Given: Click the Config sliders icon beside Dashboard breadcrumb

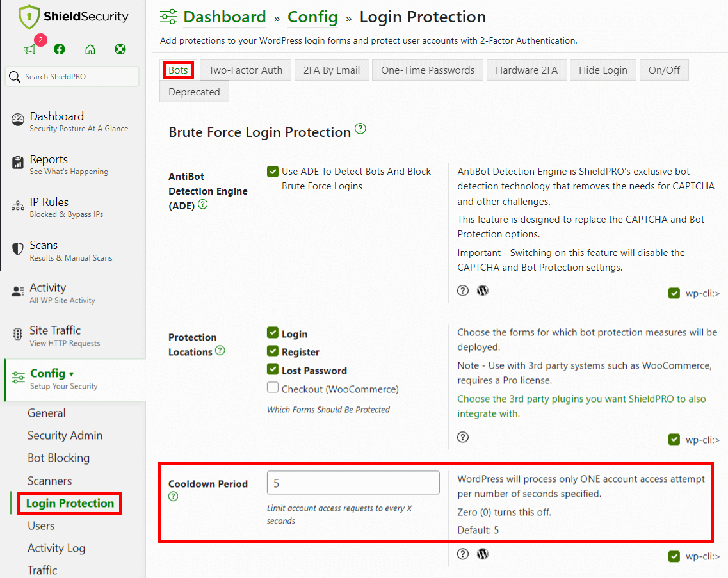Looking at the screenshot, I should point(168,17).
